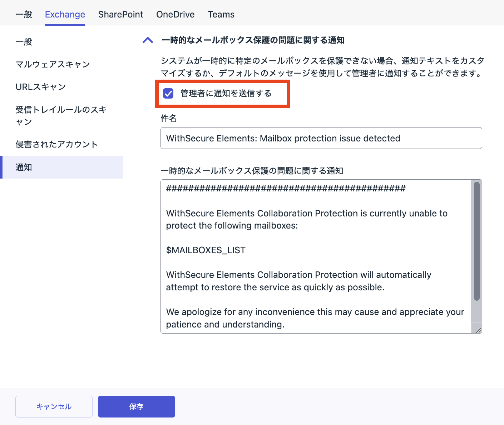Open 一般 in the left sidebar
Image resolution: width=504 pixels, height=425 pixels.
click(24, 42)
